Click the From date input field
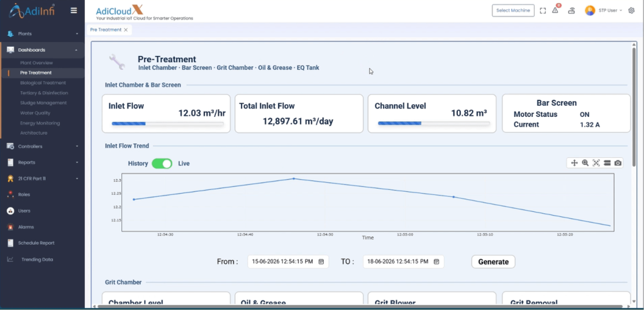Image resolution: width=644 pixels, height=310 pixels. 288,262
